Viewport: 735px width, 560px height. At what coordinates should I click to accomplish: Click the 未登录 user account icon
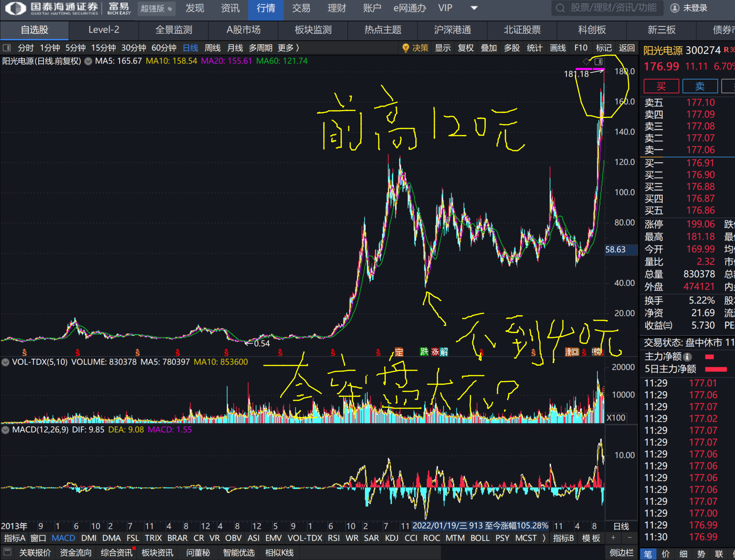[x=675, y=8]
